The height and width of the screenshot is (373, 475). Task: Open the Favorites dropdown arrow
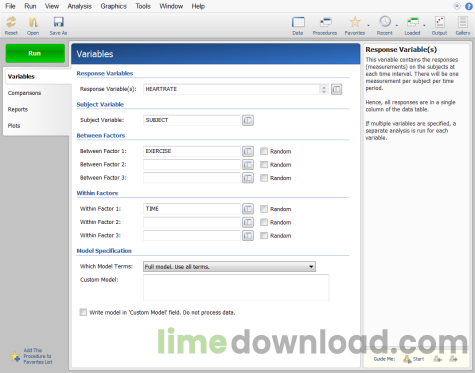pos(368,25)
